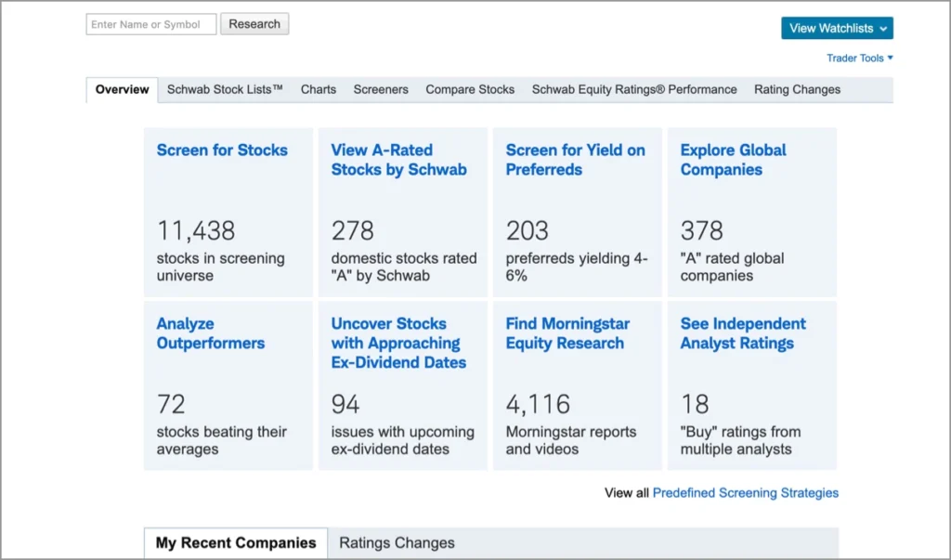The width and height of the screenshot is (951, 560).
Task: Click 'stocks beating their averages' text
Action: pyautogui.click(x=221, y=440)
